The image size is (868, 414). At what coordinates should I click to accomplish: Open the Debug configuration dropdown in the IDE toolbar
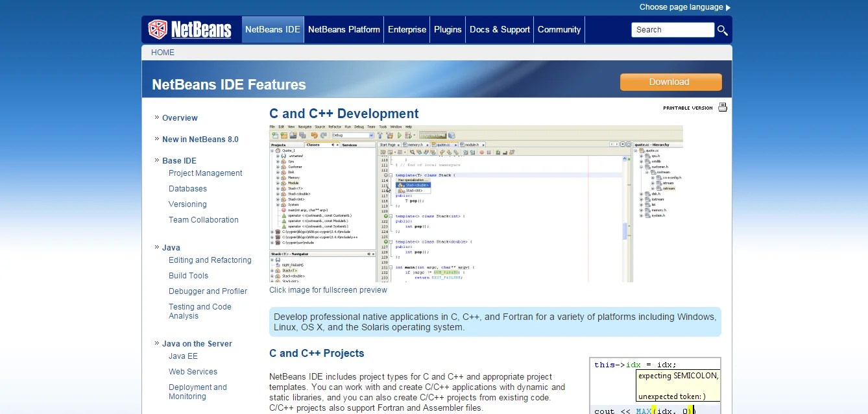[371, 135]
